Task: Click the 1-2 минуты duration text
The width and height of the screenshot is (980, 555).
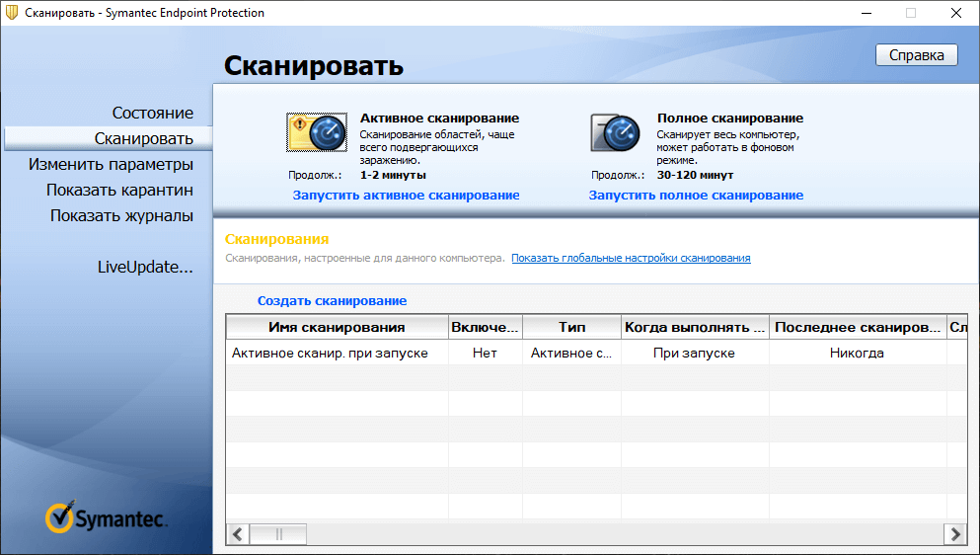Action: coord(393,175)
